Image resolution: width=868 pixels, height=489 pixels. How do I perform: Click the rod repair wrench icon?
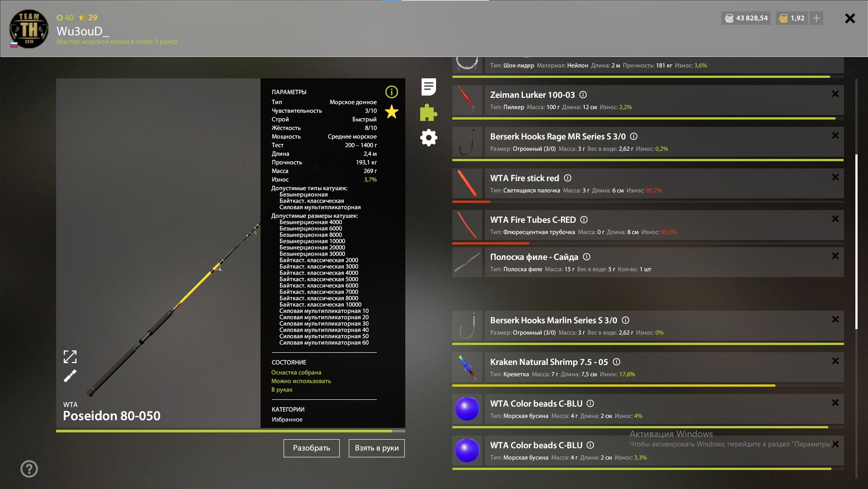pos(70,376)
